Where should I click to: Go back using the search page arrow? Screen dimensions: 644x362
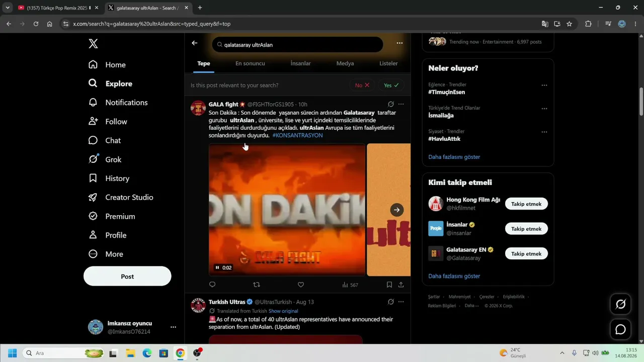pyautogui.click(x=195, y=43)
